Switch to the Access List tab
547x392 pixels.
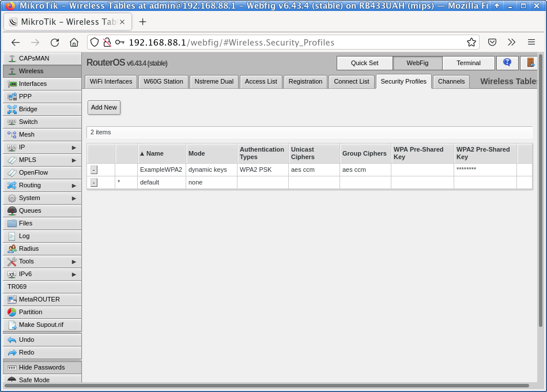[261, 81]
